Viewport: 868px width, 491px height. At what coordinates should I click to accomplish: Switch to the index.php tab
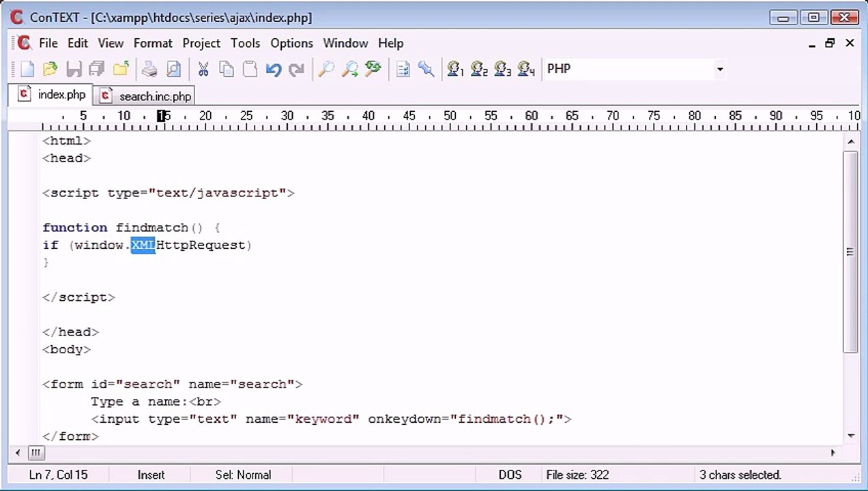[53, 95]
